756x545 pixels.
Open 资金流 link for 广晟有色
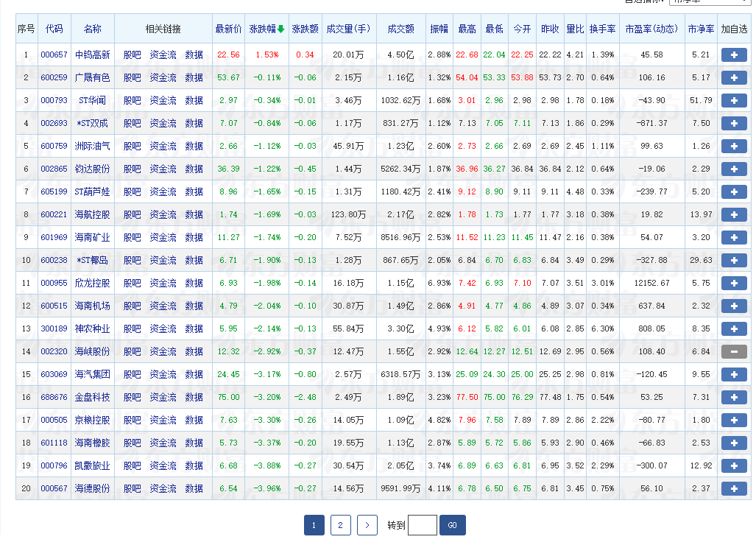point(163,77)
